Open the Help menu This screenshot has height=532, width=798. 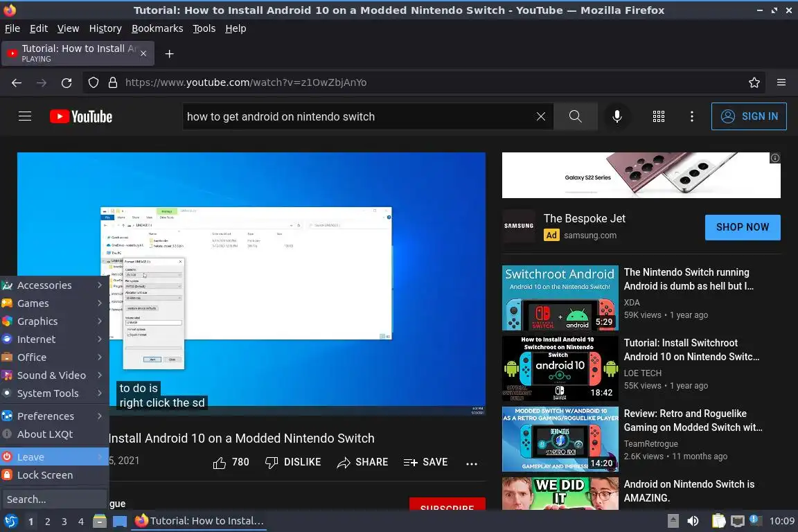[236, 28]
